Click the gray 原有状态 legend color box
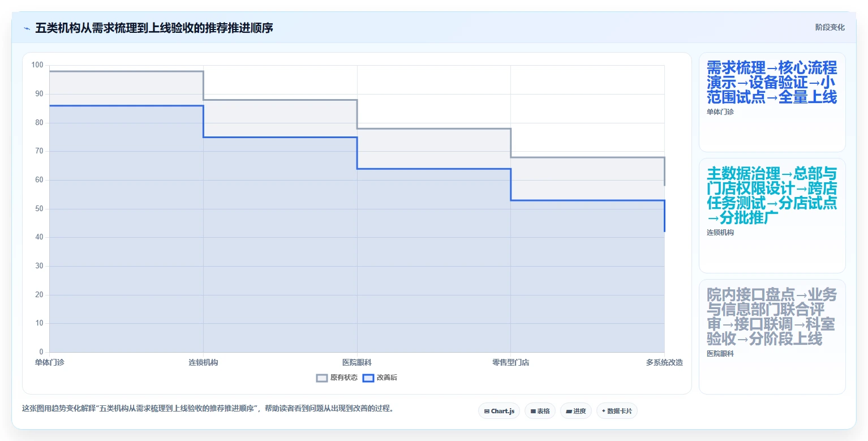868x441 pixels. click(322, 378)
